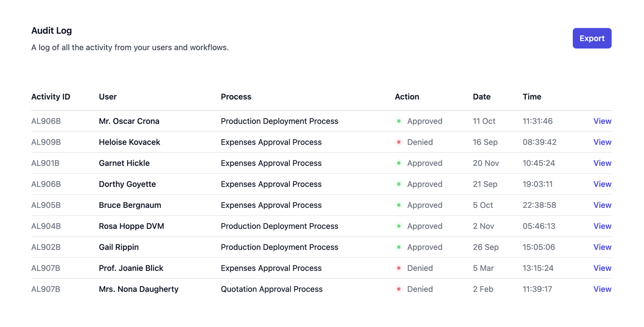Open View link for Rosa Hoppe DVM

pos(602,226)
